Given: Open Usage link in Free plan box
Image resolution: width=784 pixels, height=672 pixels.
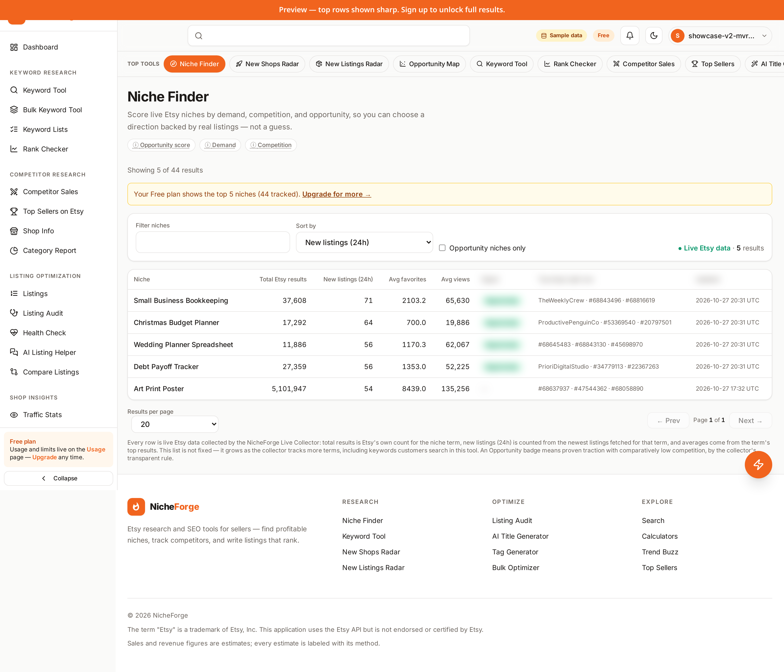Looking at the screenshot, I should (x=96, y=449).
